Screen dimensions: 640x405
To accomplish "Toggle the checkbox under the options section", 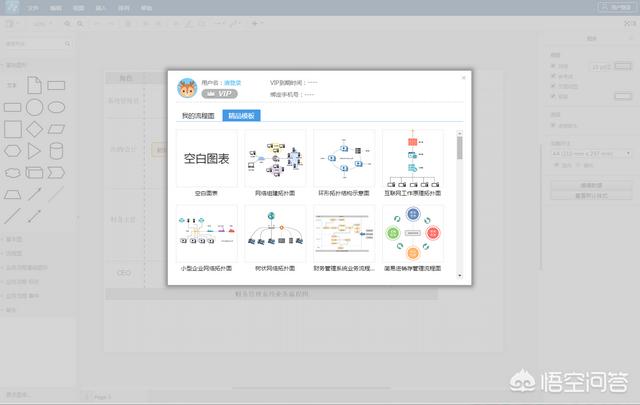I will [553, 125].
